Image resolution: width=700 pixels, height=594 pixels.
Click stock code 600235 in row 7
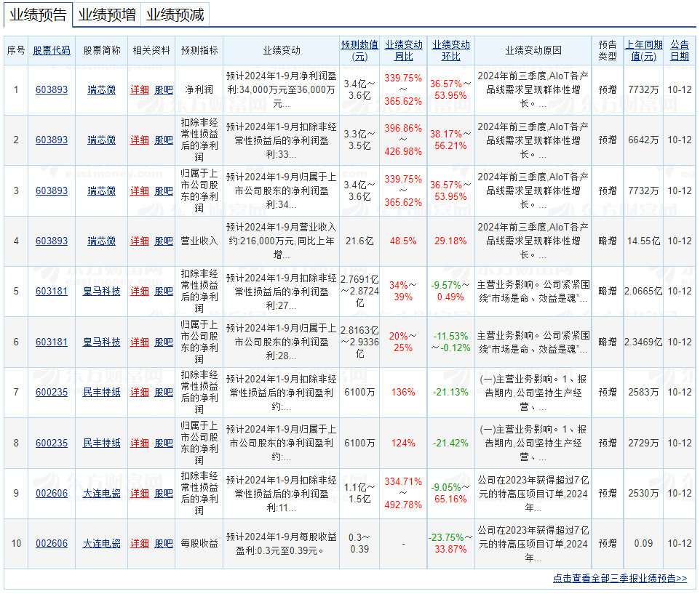pyautogui.click(x=52, y=393)
